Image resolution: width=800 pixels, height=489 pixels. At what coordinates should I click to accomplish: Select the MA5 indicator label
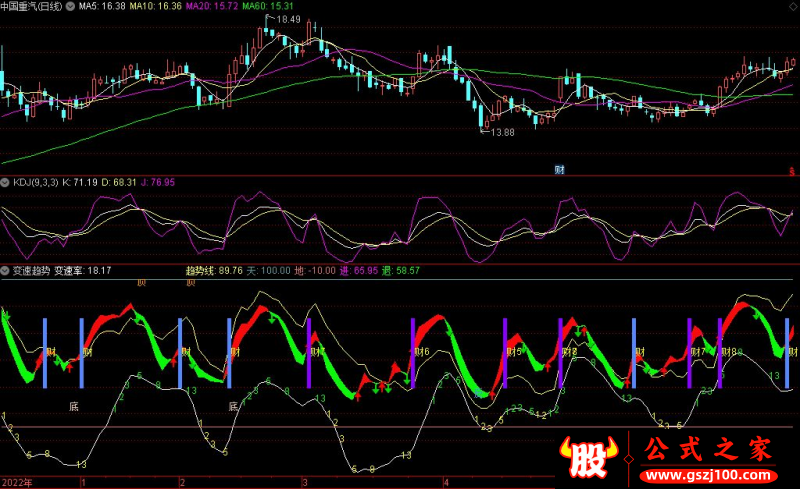click(102, 6)
